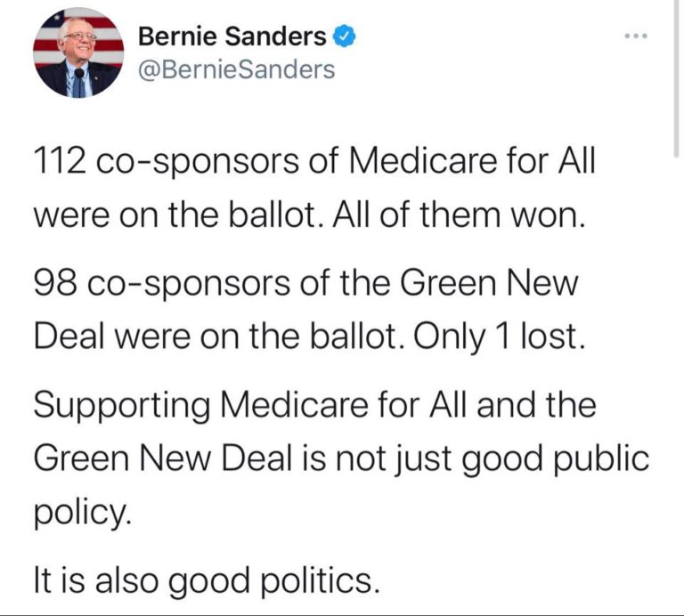This screenshot has width=684, height=616.
Task: Click the scrollbar on the right edge
Action: pyautogui.click(x=677, y=78)
